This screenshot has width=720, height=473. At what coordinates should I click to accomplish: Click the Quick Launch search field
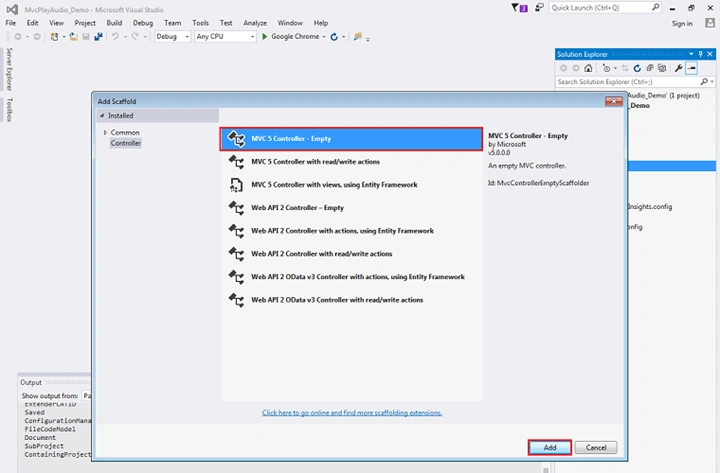click(x=605, y=8)
